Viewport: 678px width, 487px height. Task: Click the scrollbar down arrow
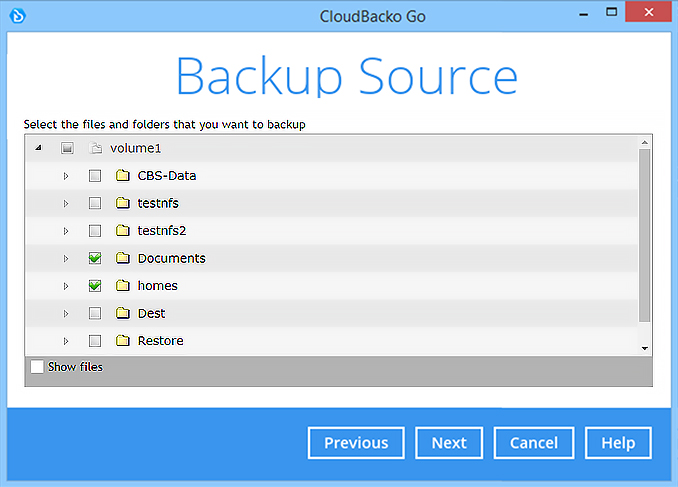coord(645,348)
